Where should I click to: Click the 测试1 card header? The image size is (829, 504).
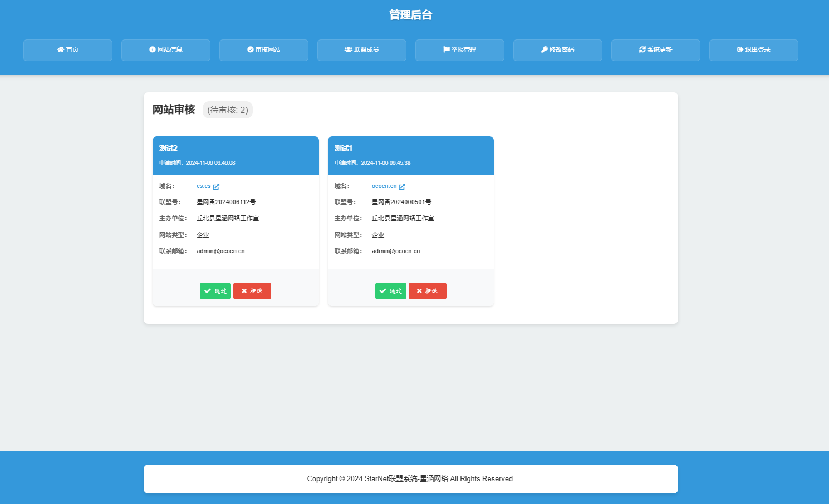pos(410,155)
